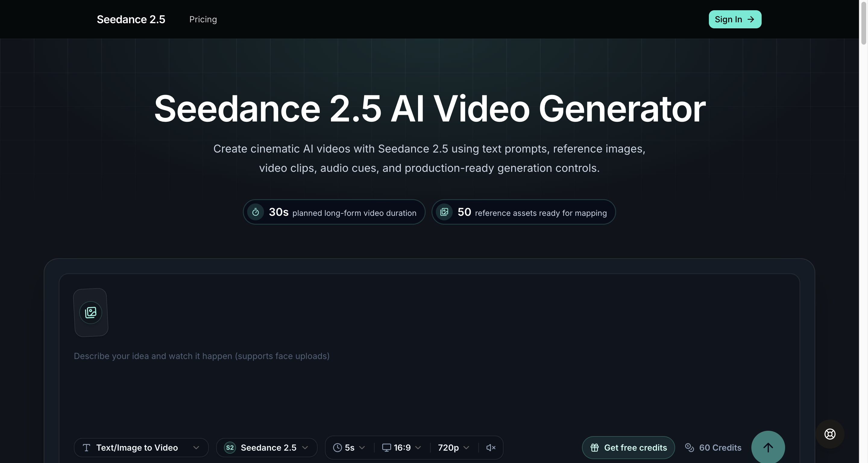Screen dimensions: 868x463
Task: Click the images icon beside 50
Action: click(444, 212)
